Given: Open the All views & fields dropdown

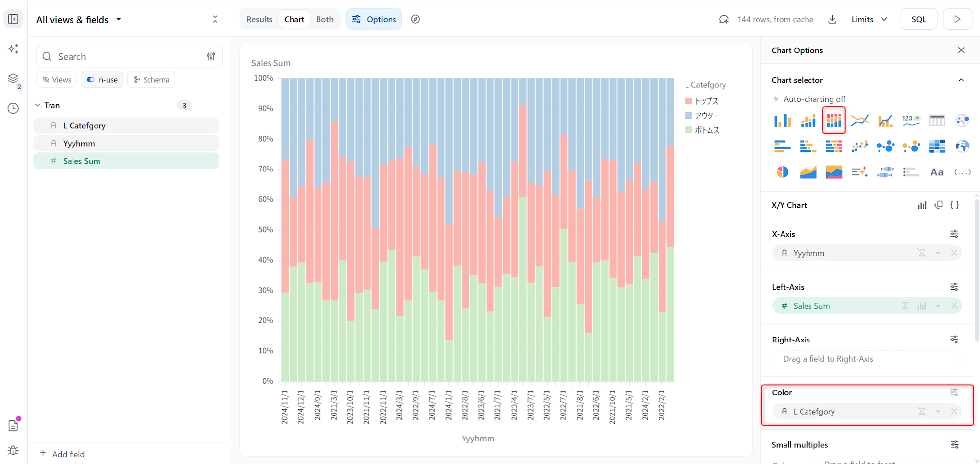Looking at the screenshot, I should (78, 20).
